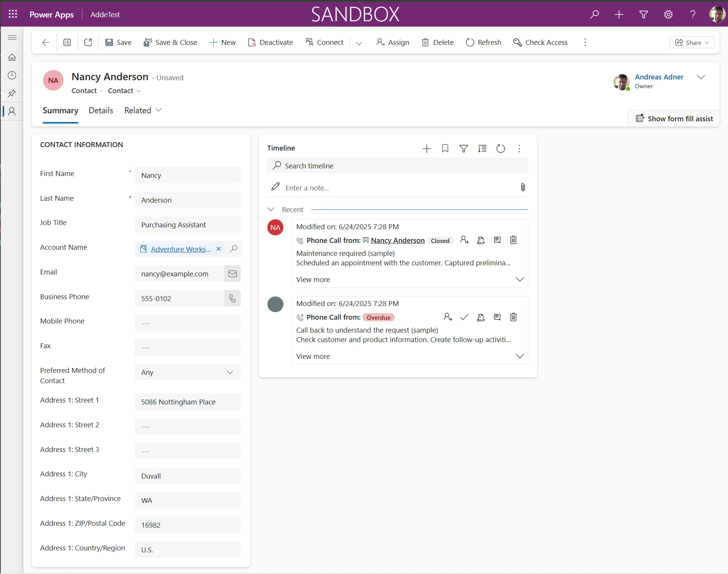The image size is (728, 574).
Task: Open record in new window icon
Action: 88,42
